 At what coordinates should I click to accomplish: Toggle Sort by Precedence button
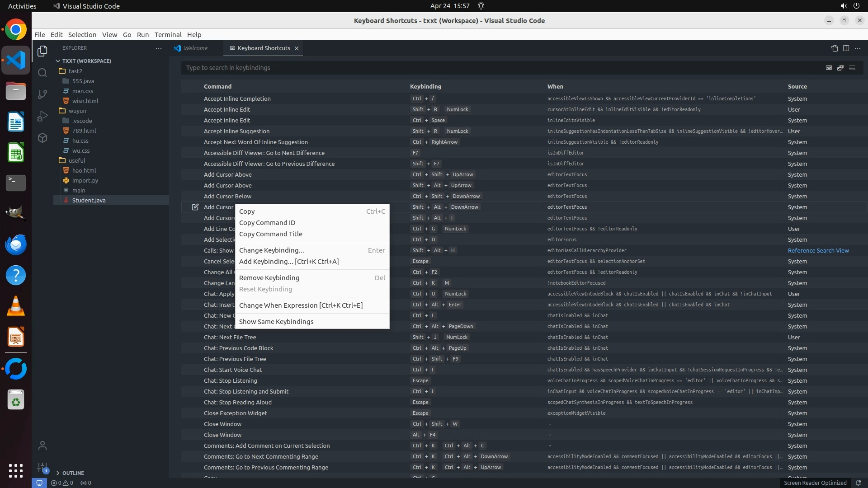[x=840, y=68]
